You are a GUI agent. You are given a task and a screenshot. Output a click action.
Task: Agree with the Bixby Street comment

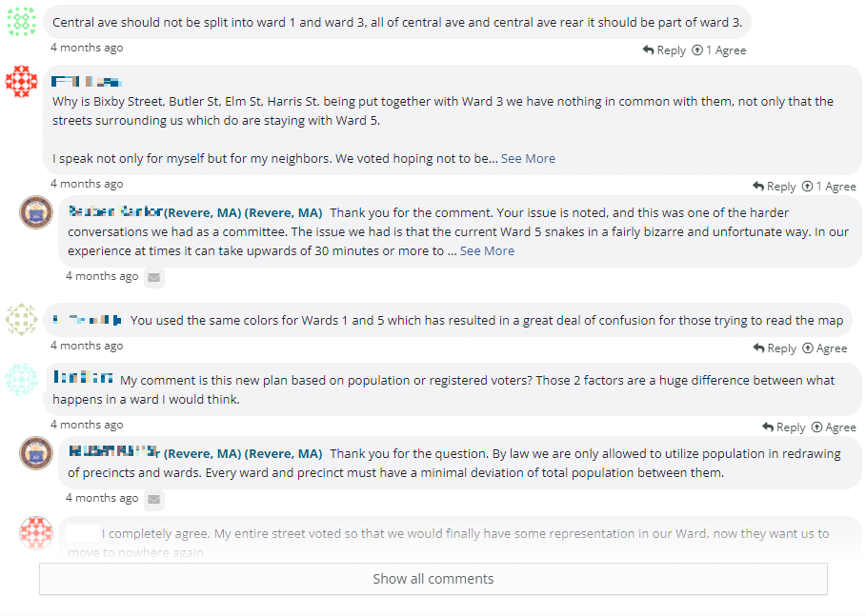(x=829, y=187)
